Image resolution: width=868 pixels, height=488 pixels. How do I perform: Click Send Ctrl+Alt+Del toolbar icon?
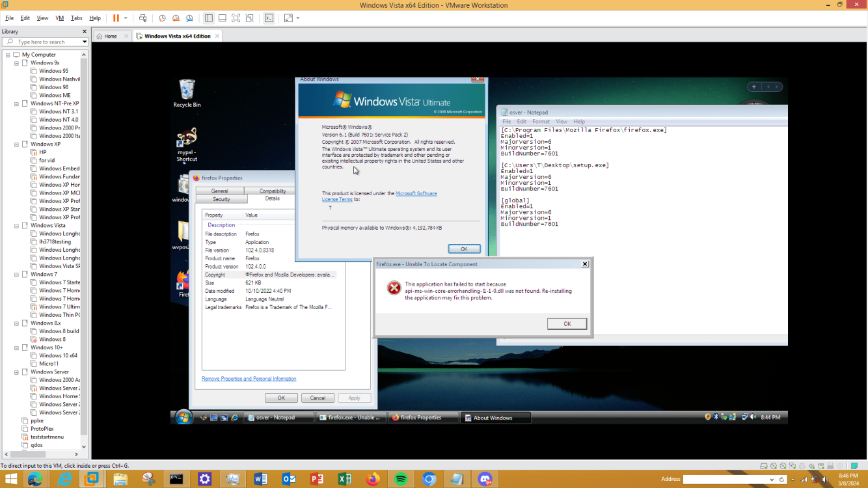pyautogui.click(x=142, y=18)
